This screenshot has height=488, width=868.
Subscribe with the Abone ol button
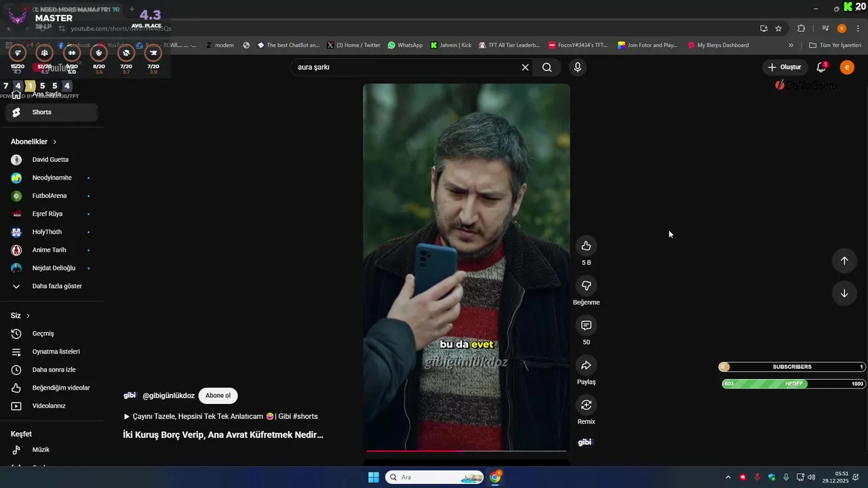click(x=218, y=396)
